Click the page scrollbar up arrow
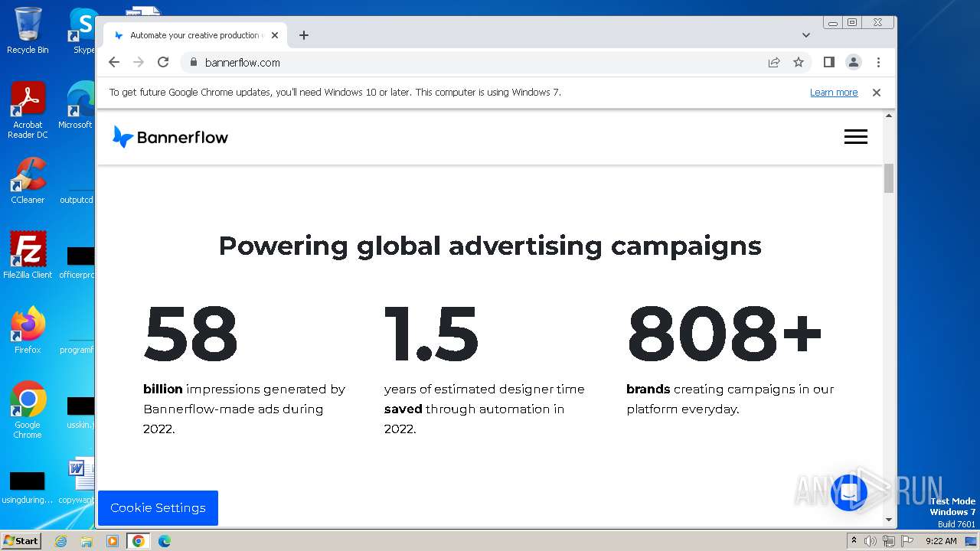 coord(889,116)
